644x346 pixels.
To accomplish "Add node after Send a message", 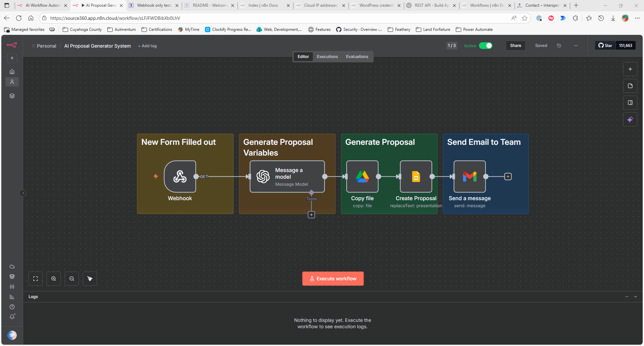I will pos(508,177).
